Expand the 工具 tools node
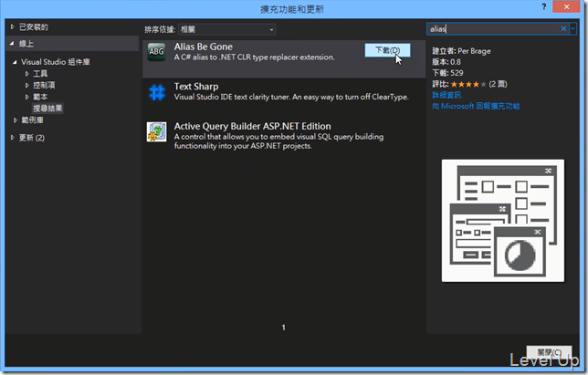Image resolution: width=588 pixels, height=375 pixels. click(x=27, y=73)
